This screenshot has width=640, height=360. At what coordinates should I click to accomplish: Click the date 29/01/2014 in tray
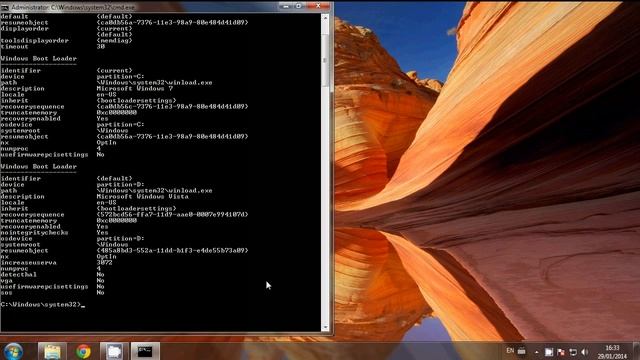[612, 356]
